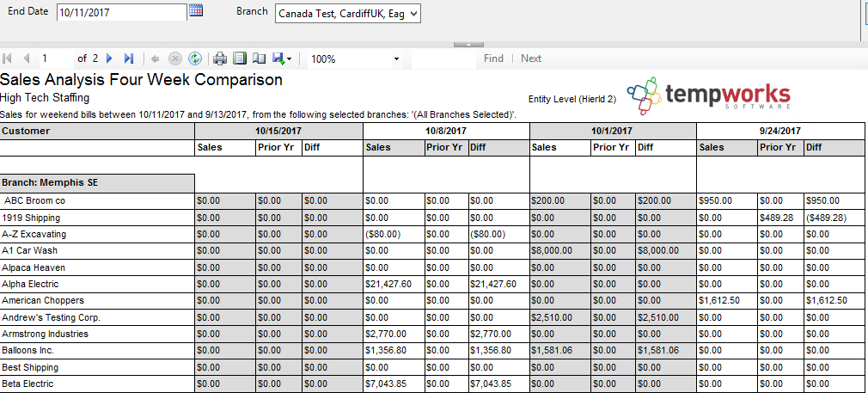Click Beta Electric 10/8 sales $7,043.85
The image size is (868, 393).
[x=386, y=384]
